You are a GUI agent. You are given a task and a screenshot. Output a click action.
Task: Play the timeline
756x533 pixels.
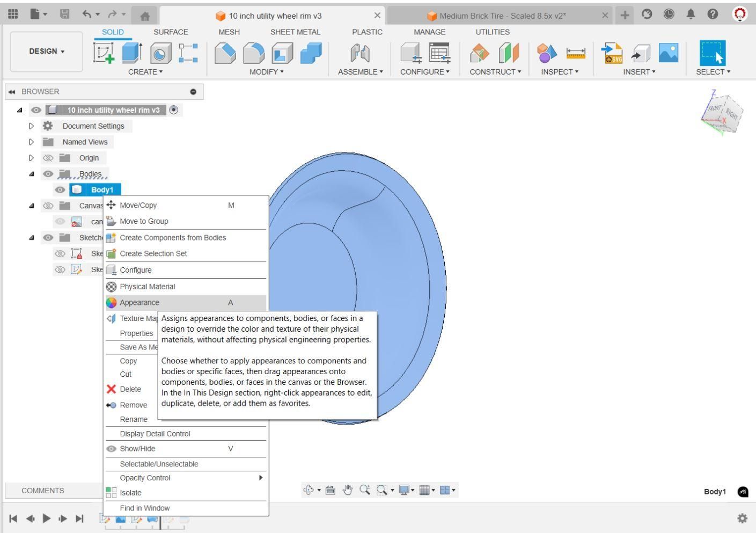47,518
